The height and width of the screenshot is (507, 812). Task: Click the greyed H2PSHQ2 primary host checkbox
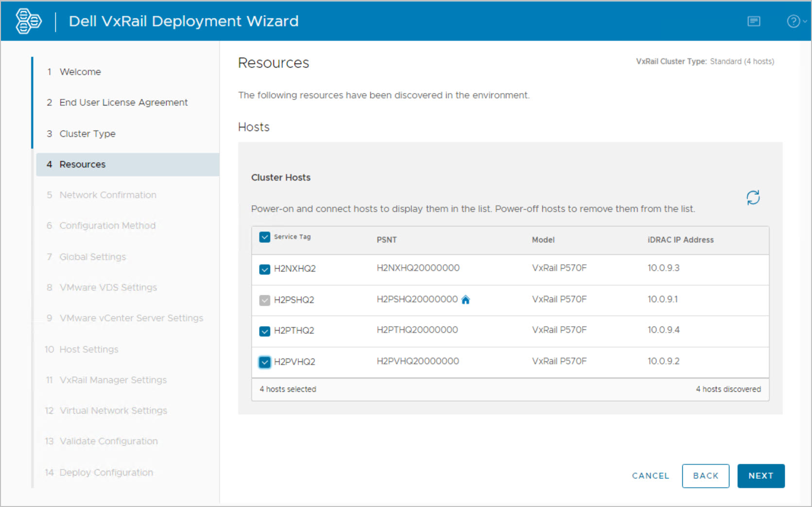(x=264, y=300)
